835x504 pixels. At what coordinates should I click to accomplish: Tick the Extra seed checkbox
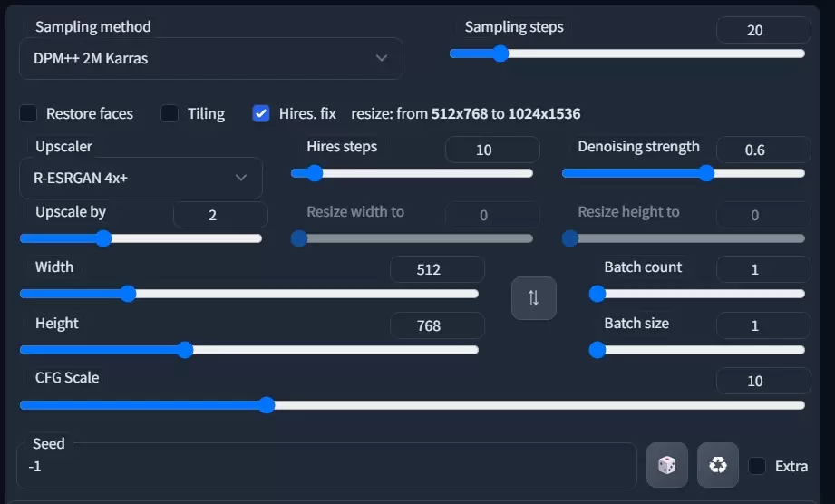click(x=757, y=466)
